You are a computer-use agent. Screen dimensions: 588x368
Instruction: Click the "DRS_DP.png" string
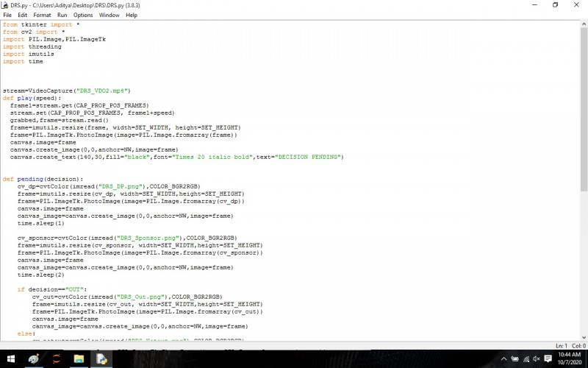click(121, 186)
